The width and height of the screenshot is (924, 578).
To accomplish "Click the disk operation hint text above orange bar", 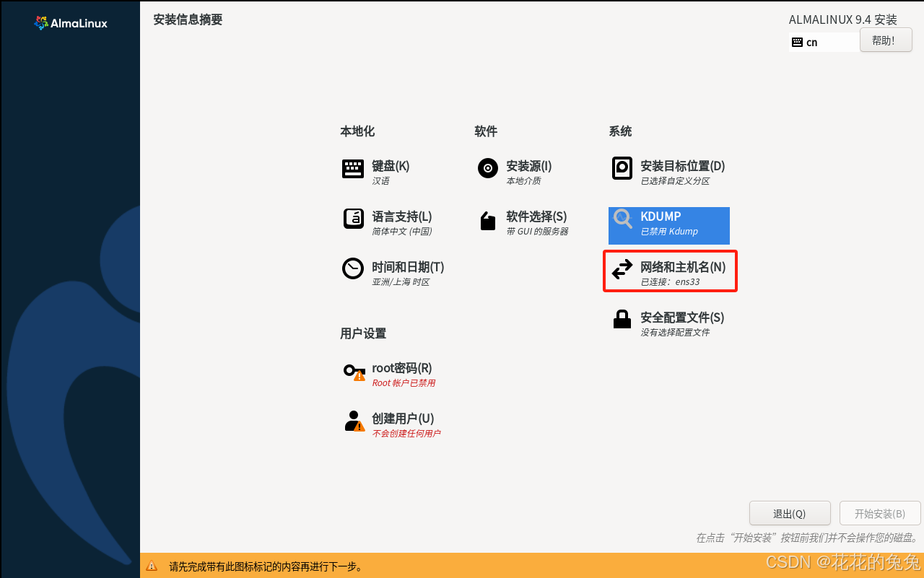I will tap(806, 538).
